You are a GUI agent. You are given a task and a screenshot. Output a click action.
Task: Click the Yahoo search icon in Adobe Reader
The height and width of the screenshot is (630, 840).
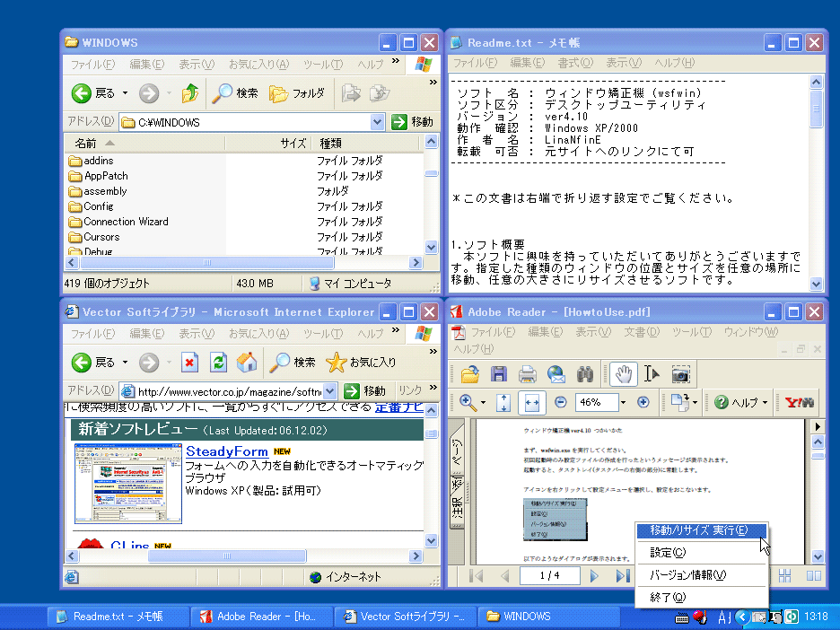(800, 402)
